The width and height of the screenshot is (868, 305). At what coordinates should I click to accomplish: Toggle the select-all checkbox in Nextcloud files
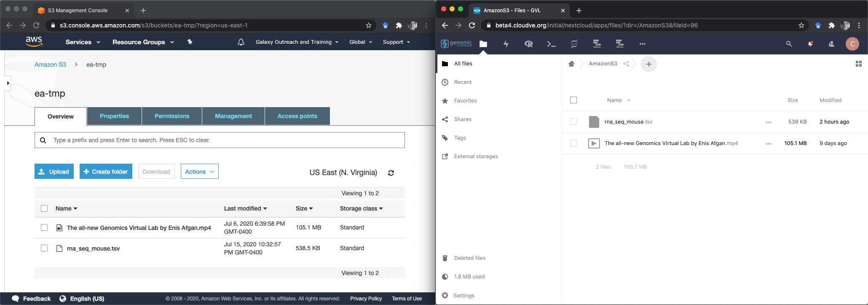(573, 100)
